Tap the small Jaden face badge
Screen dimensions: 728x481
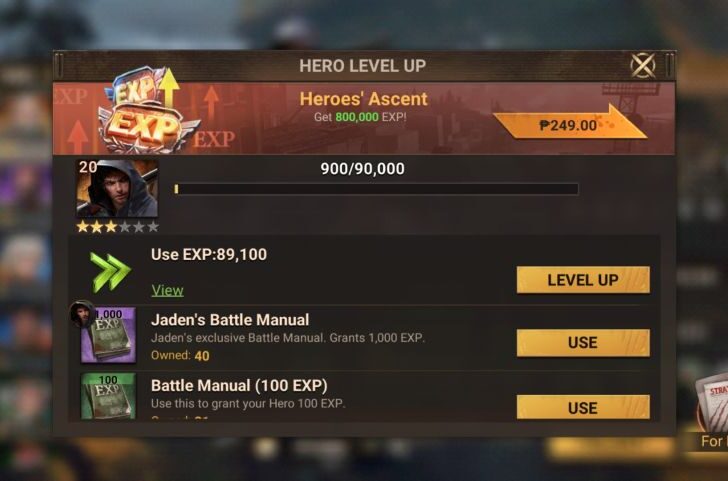[x=82, y=313]
